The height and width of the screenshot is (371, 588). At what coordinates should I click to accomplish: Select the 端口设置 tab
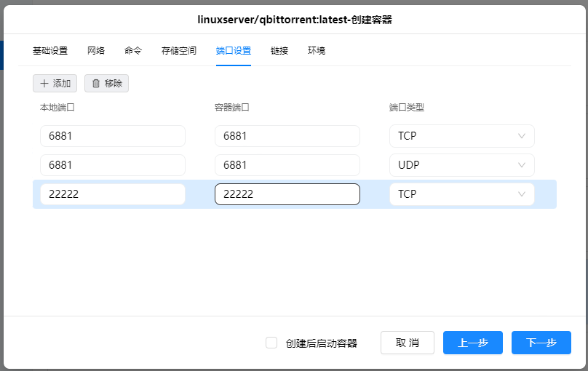tap(234, 51)
